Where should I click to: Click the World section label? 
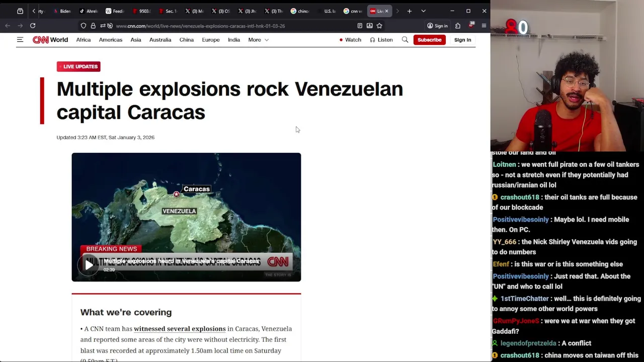point(59,40)
